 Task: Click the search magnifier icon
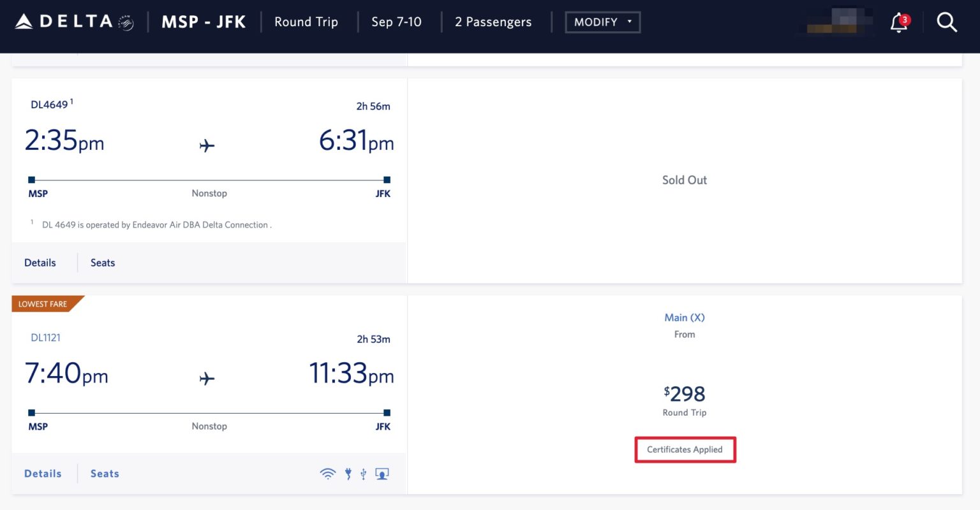947,22
